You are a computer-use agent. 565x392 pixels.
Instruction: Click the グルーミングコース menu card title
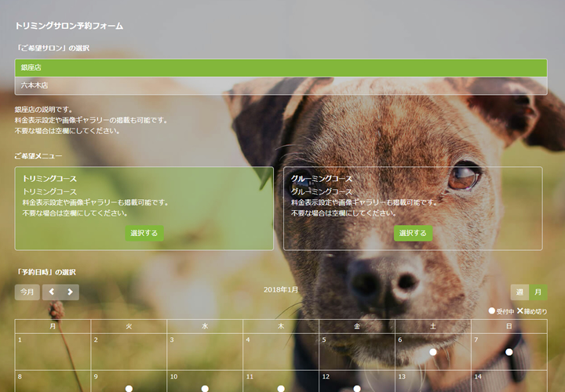point(322,179)
